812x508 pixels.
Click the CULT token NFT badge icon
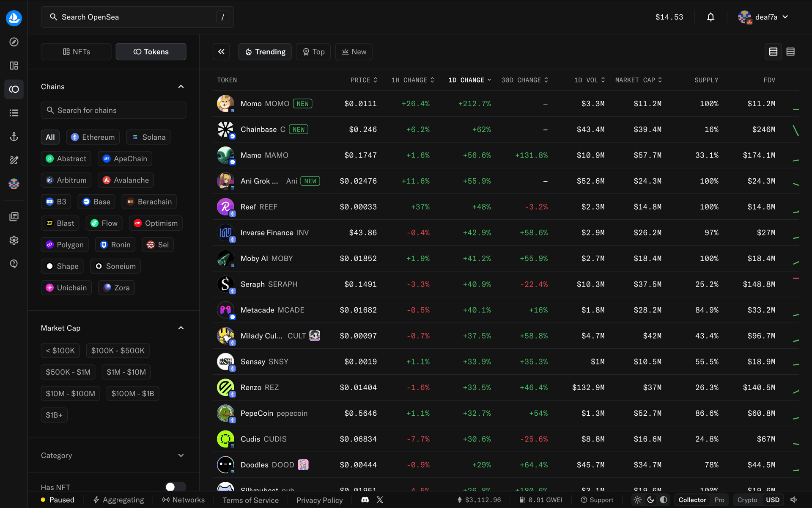(315, 336)
